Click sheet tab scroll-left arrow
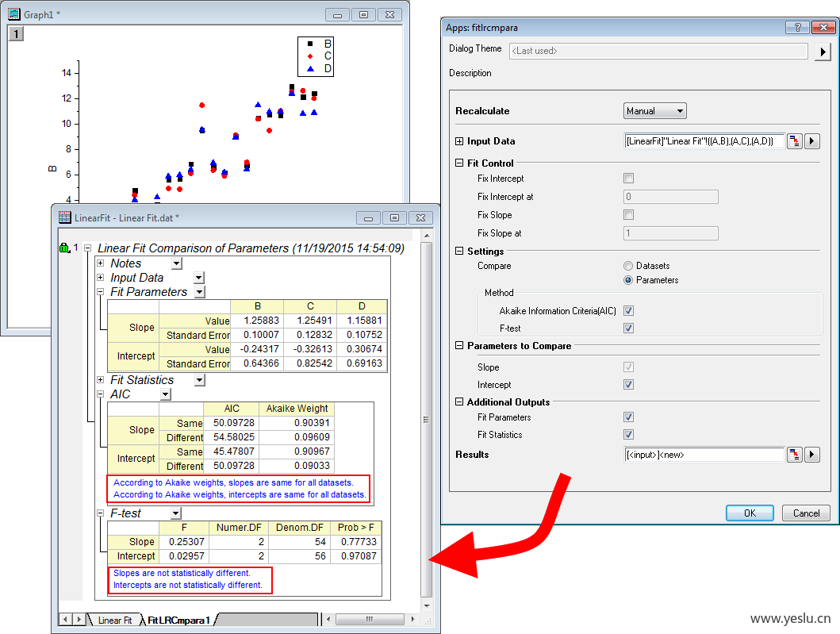This screenshot has width=840, height=634. click(x=65, y=620)
